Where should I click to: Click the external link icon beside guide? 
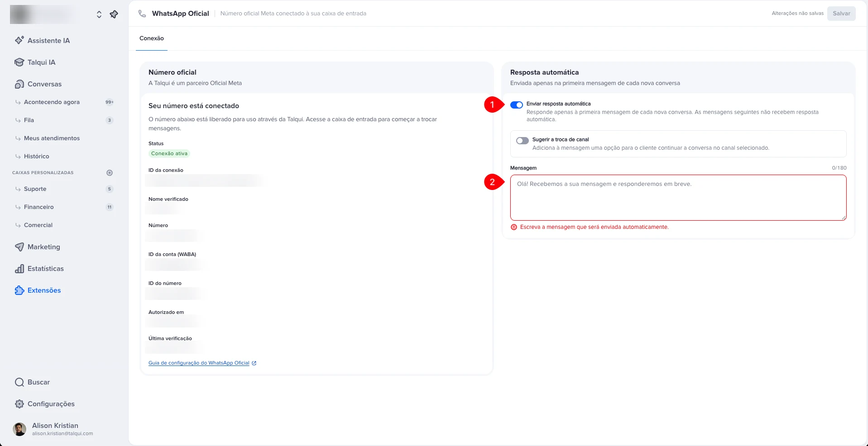(254, 363)
